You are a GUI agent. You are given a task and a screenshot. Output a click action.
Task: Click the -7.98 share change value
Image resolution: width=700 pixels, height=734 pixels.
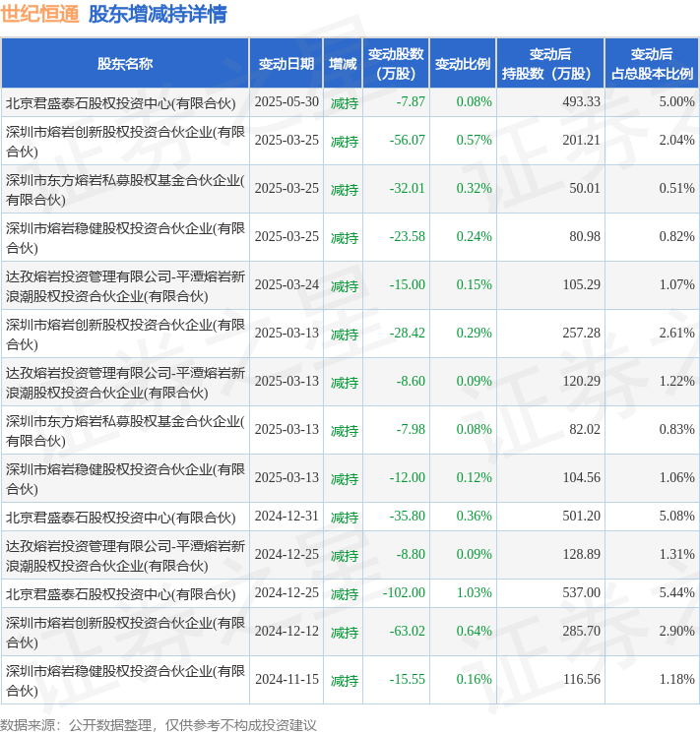point(411,429)
